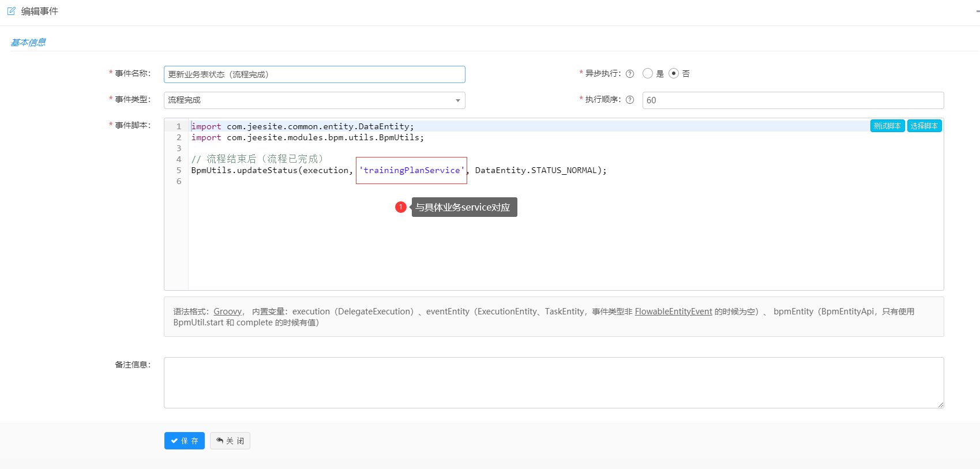Click script line 1 import DataEntity

click(303, 126)
